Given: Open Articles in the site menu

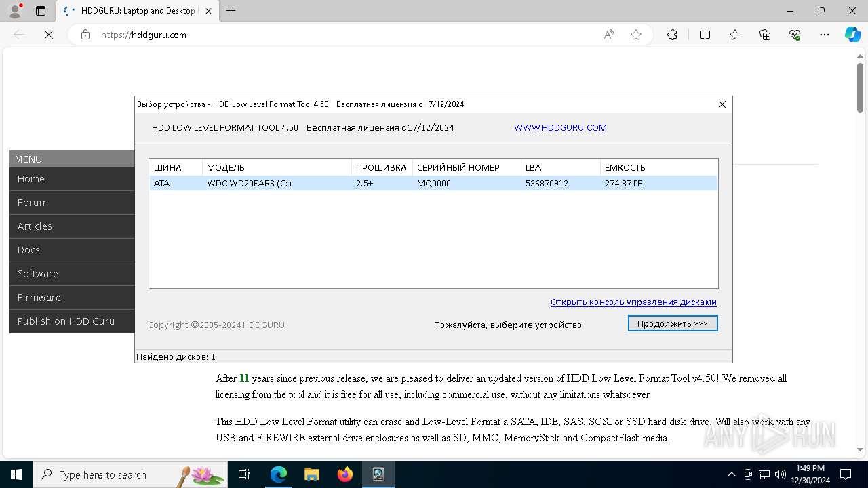Looking at the screenshot, I should [72, 226].
